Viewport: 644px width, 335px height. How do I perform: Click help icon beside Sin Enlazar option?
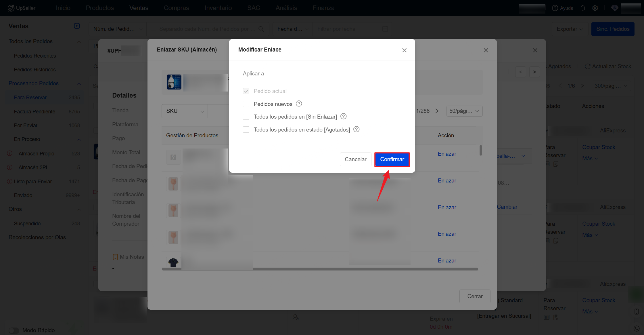pyautogui.click(x=344, y=116)
